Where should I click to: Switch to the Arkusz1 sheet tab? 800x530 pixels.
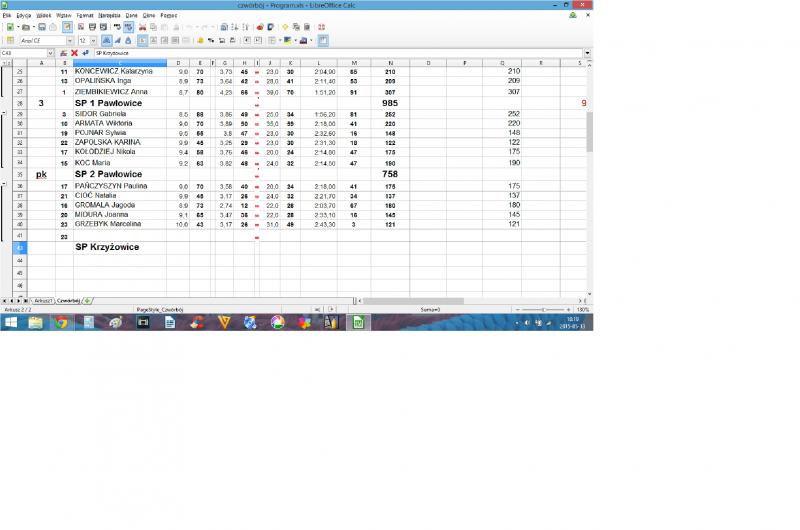(42, 300)
